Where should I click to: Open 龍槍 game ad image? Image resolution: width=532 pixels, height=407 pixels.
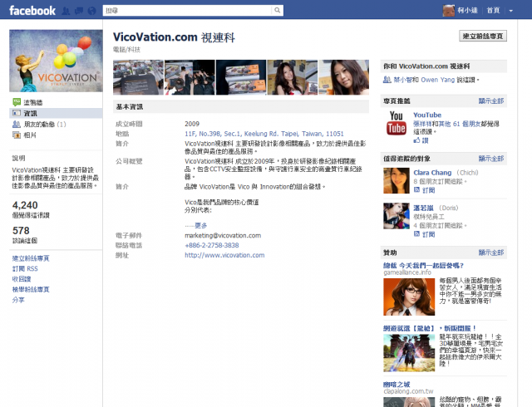click(409, 353)
